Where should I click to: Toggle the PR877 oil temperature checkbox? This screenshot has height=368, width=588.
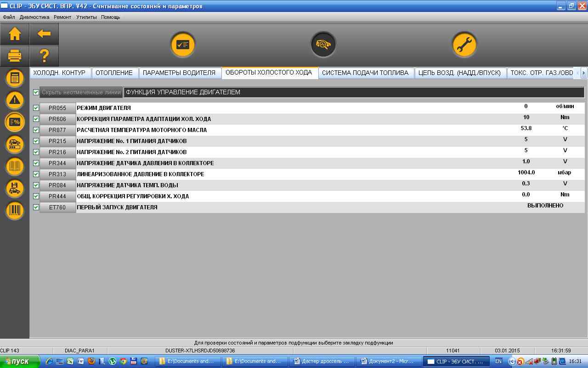pyautogui.click(x=36, y=130)
